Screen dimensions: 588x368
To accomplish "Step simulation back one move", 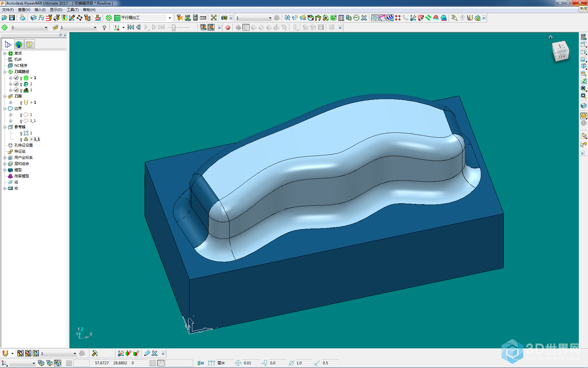I will [x=138, y=27].
